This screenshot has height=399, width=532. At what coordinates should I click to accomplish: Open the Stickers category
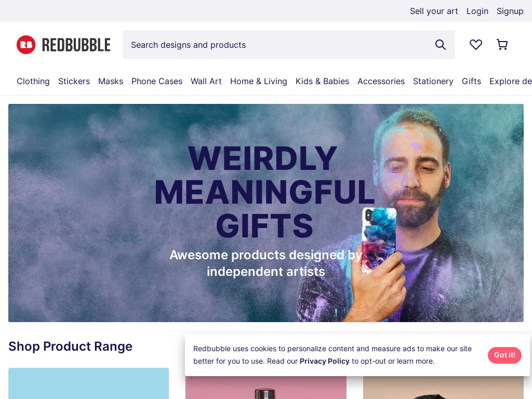coord(74,82)
